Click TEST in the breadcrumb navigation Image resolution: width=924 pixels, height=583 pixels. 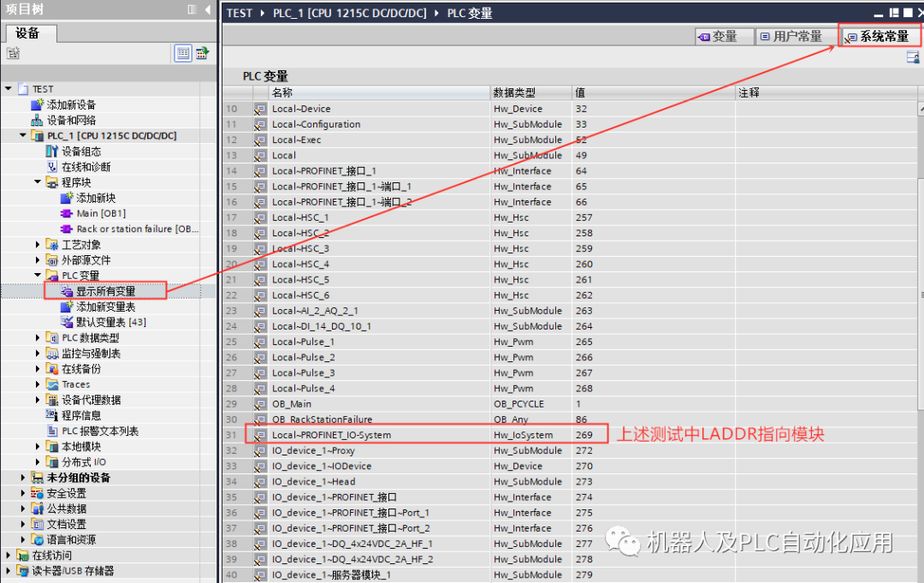point(239,13)
